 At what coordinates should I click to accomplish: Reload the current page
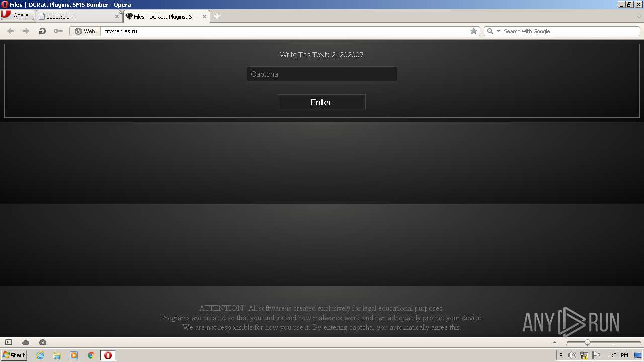42,31
